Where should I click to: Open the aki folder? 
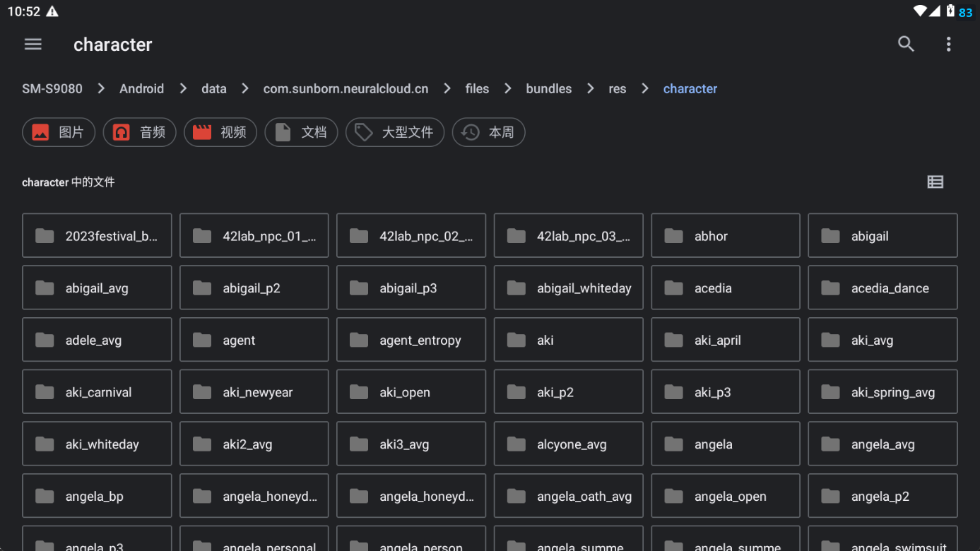click(569, 340)
